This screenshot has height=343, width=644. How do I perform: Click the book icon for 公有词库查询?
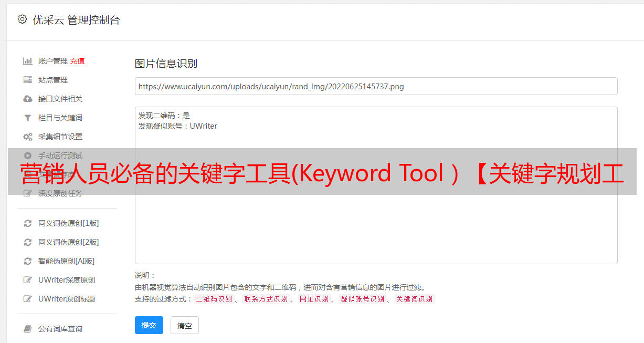click(28, 329)
